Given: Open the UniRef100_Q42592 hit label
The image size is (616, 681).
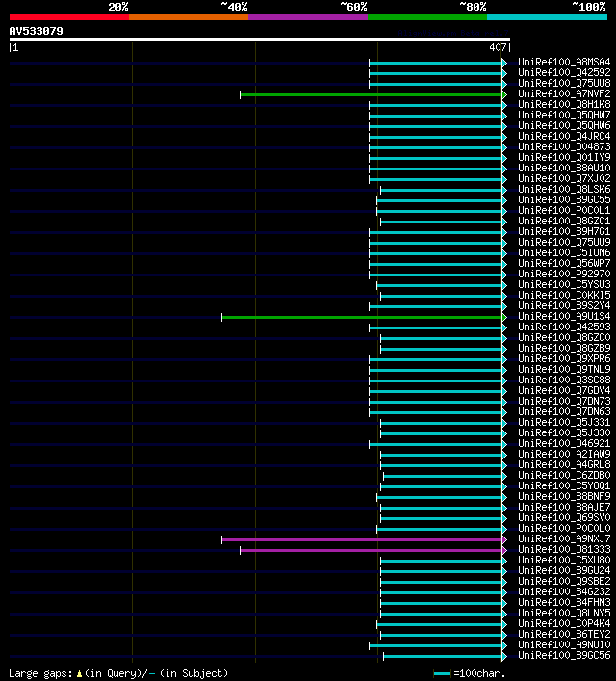Looking at the screenshot, I should pyautogui.click(x=564, y=72).
